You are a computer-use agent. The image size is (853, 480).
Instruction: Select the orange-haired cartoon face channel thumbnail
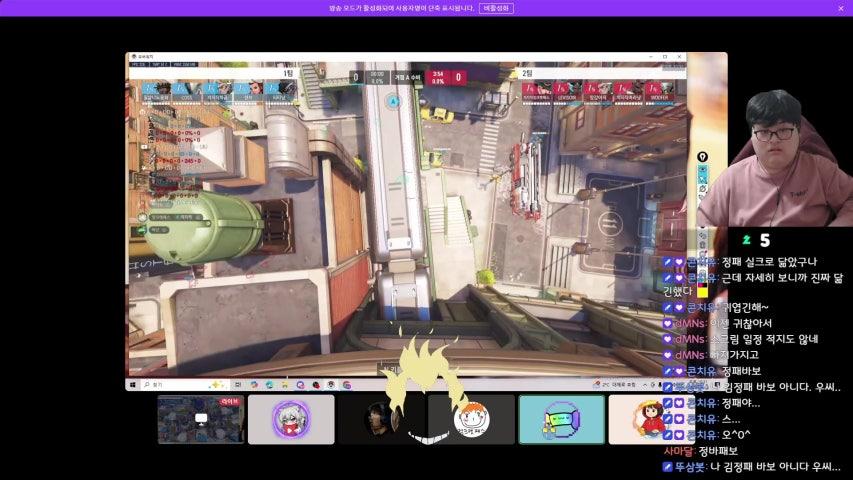click(x=471, y=419)
